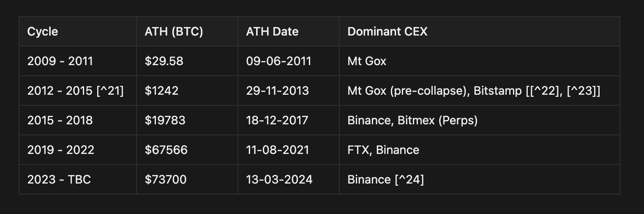
Task: Select the 2015 - 2018 cycle cell
Action: [60, 121]
